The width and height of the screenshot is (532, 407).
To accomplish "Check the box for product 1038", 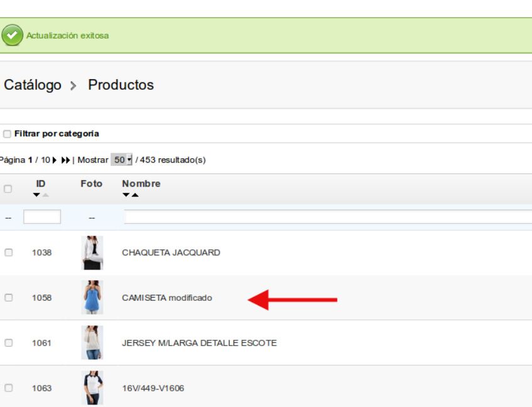I will 9,252.
